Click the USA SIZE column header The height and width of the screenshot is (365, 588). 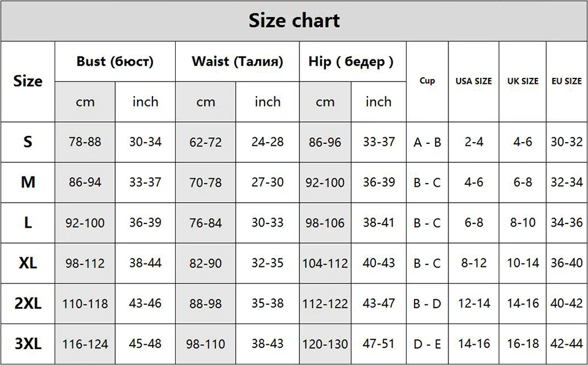pos(473,81)
